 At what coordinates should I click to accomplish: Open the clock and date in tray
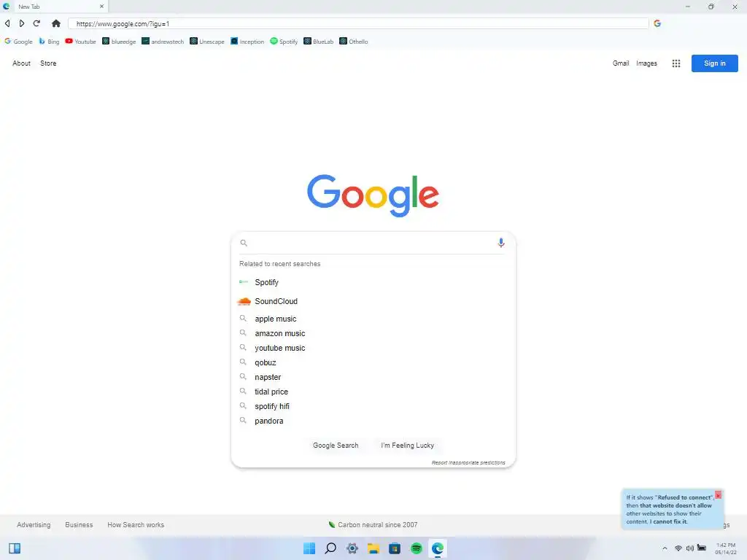[726, 548]
